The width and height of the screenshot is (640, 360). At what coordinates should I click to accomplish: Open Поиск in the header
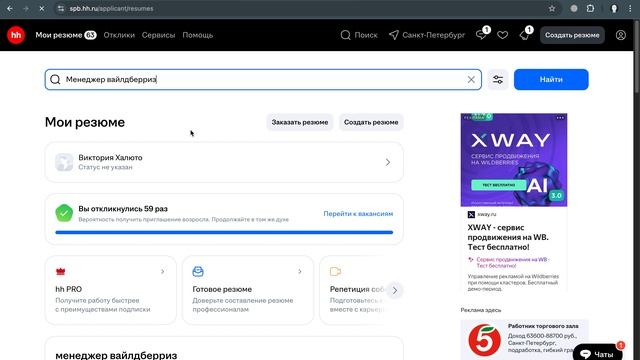pos(359,35)
